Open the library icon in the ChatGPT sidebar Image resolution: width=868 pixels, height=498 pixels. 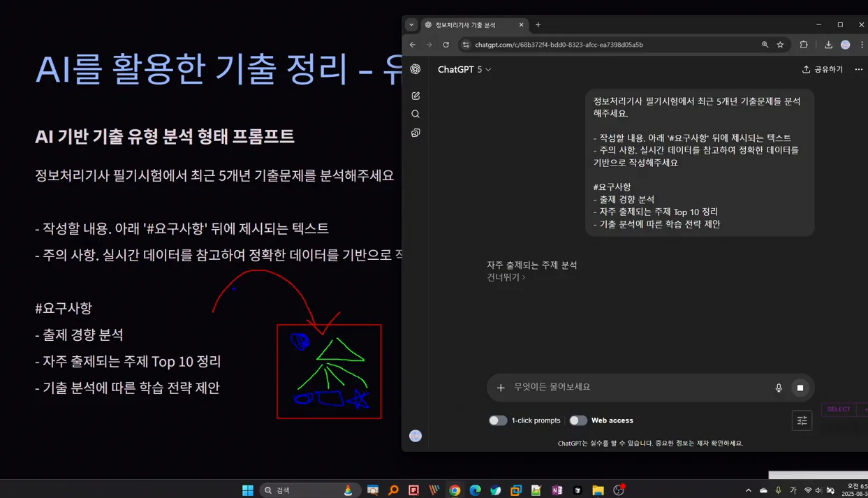click(415, 133)
